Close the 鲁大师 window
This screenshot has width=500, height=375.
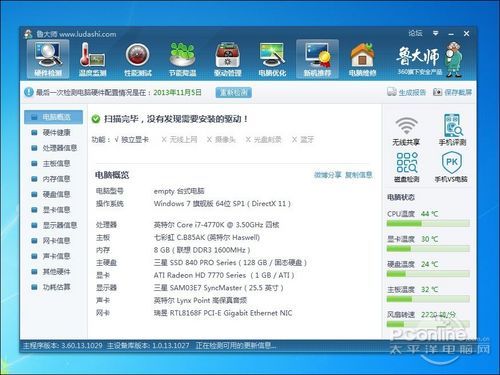click(x=466, y=33)
